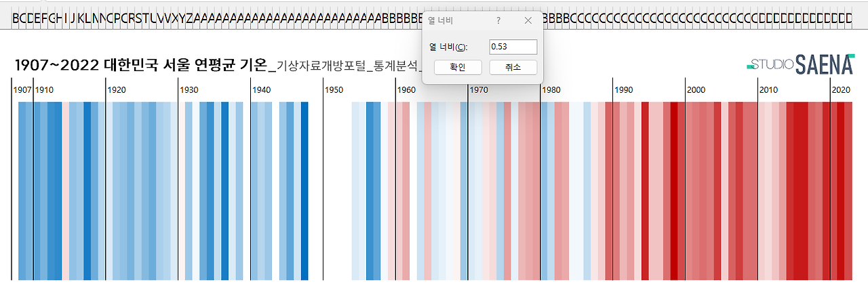Viewport: 868px width, 294px height.
Task: Click the 1950 year label
Action: point(334,90)
